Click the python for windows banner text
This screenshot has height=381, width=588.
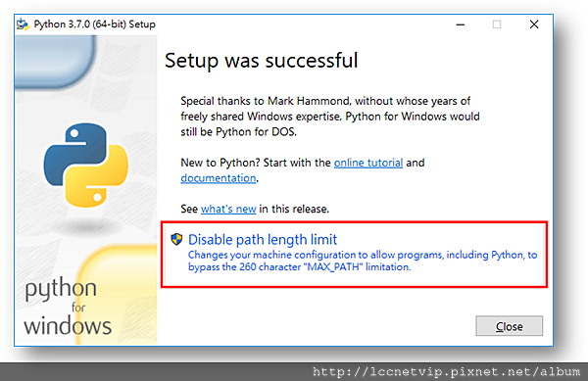click(68, 308)
